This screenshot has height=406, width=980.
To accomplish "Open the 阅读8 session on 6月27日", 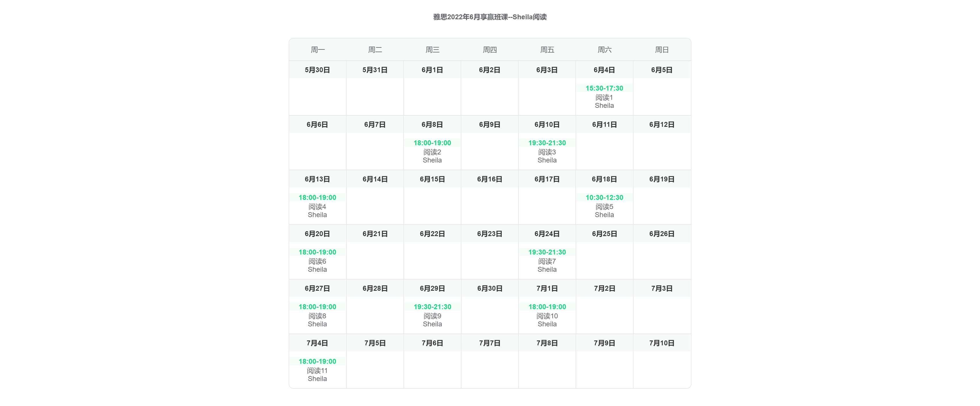I will pos(317,315).
